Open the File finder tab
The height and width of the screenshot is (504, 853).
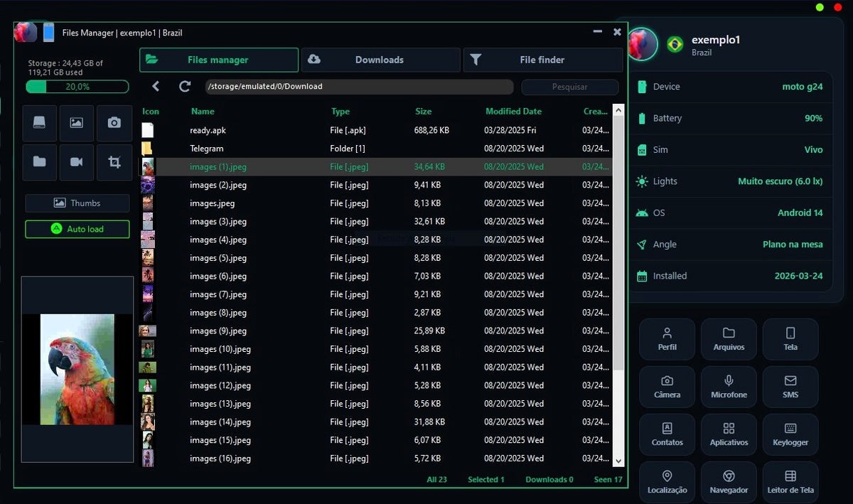pos(542,60)
